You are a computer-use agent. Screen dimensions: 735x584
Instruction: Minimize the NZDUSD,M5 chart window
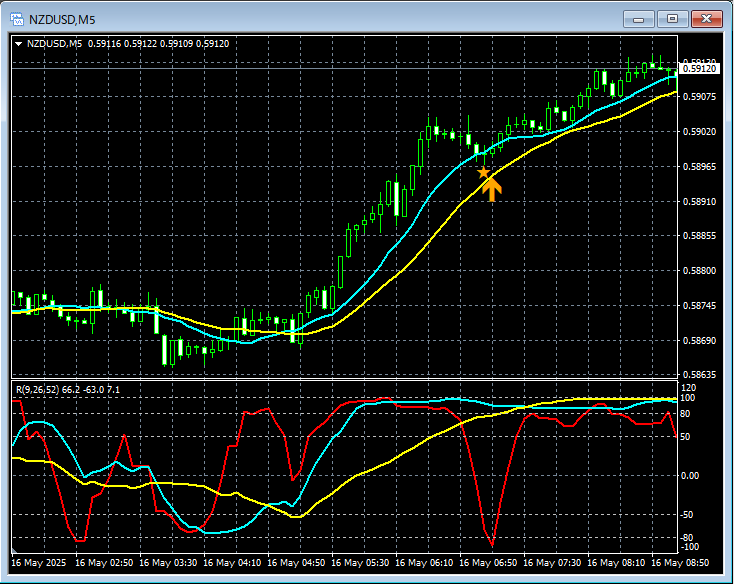tap(638, 19)
